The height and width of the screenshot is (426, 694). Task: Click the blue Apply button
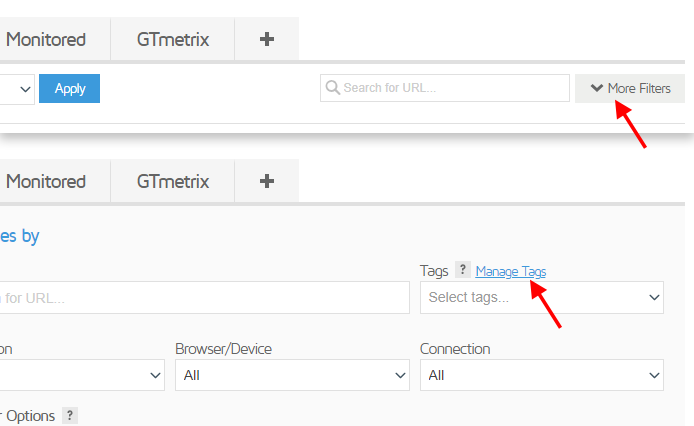pos(69,89)
